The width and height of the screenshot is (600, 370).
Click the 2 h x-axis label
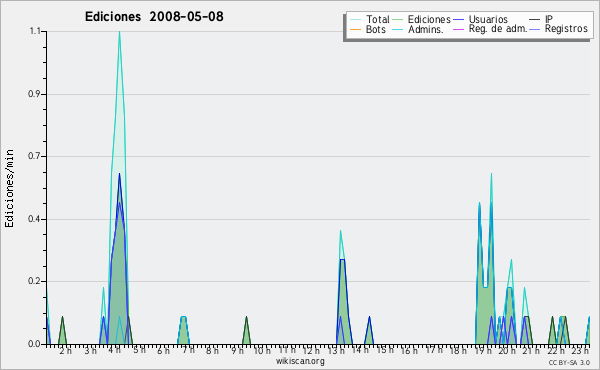pyautogui.click(x=65, y=351)
